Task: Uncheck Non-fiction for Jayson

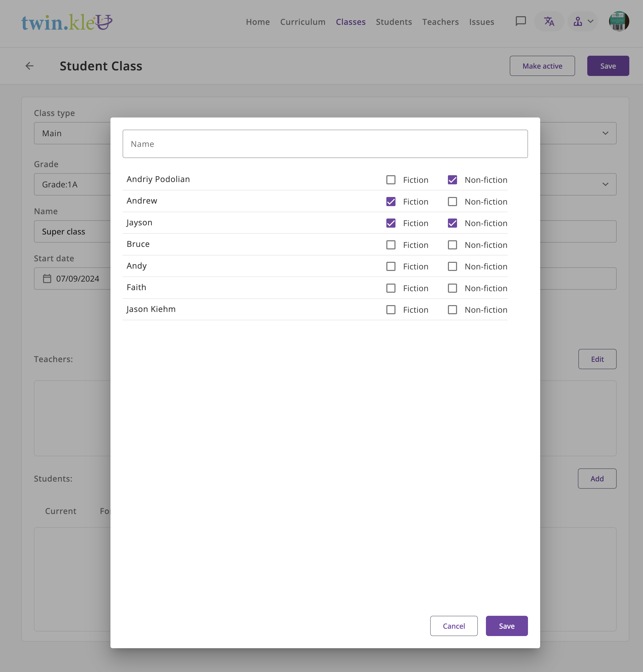Action: (452, 223)
